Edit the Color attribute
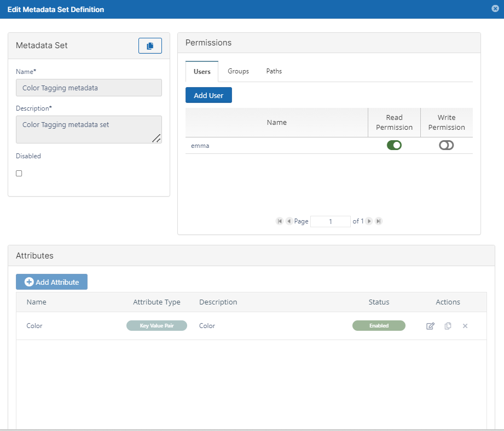Image resolution: width=504 pixels, height=431 pixels. 430,326
